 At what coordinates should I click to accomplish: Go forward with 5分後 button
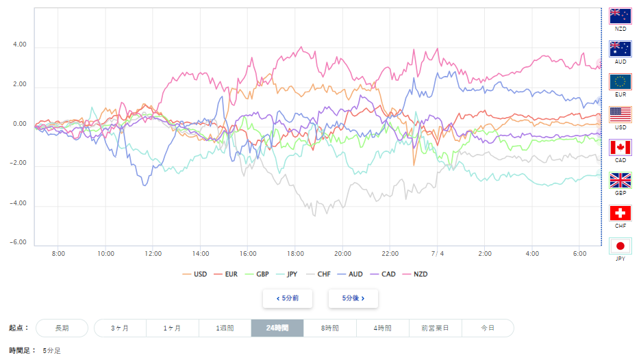tap(353, 298)
